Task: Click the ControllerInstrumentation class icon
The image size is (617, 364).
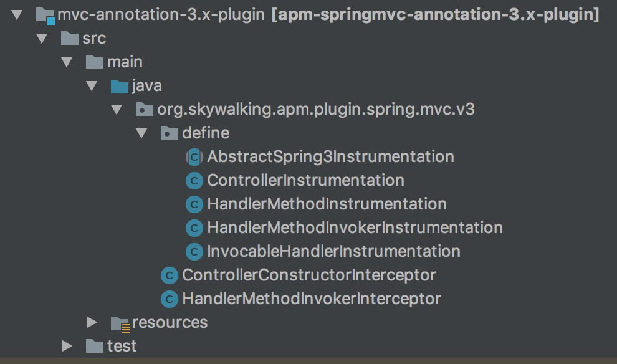Action: tap(194, 181)
